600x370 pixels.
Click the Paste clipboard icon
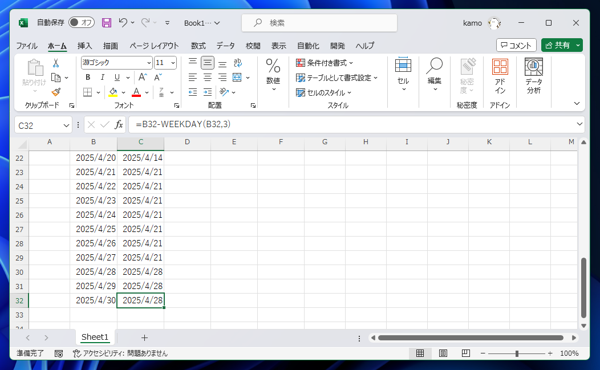pyautogui.click(x=35, y=68)
